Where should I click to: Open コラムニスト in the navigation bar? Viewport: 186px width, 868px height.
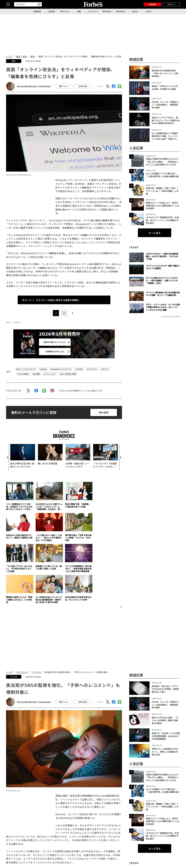click(93, 11)
